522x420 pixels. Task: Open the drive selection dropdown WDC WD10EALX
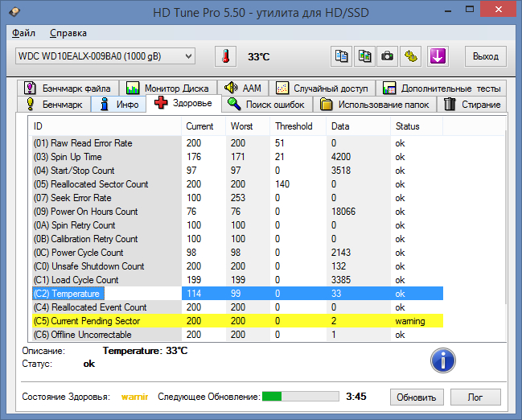point(105,56)
